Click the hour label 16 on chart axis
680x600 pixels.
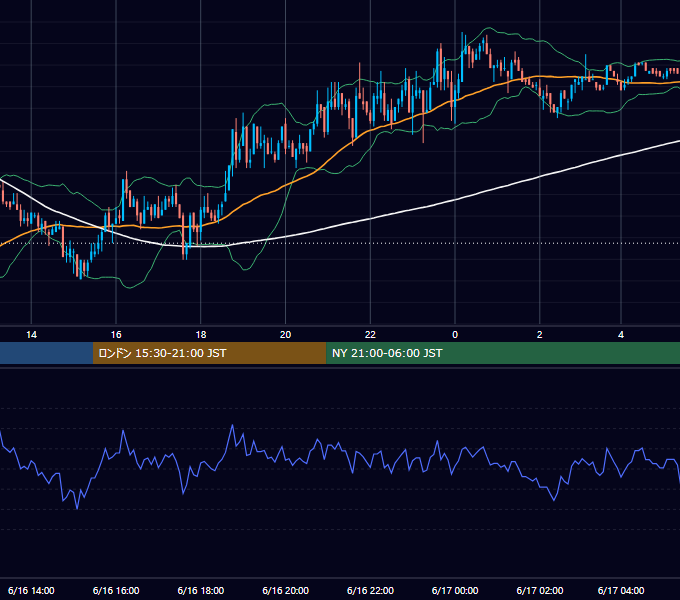116,335
